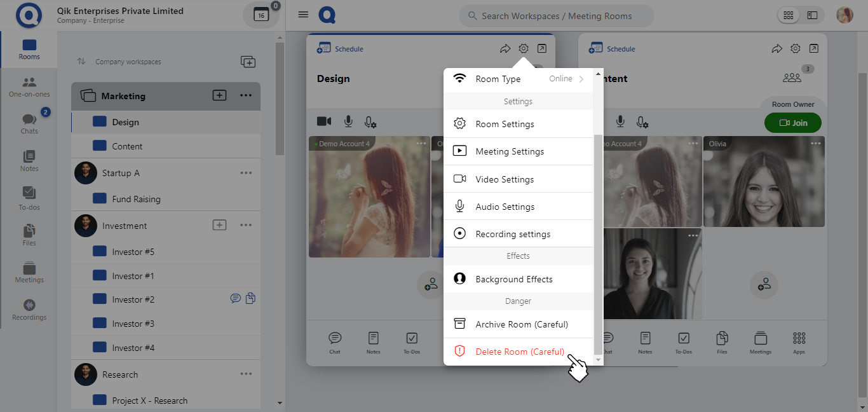Choose Background Effects from the menu
The width and height of the screenshot is (868, 412).
click(513, 279)
